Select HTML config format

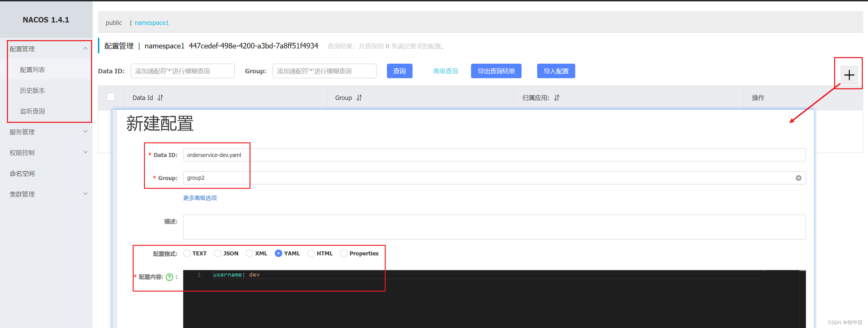(311, 253)
